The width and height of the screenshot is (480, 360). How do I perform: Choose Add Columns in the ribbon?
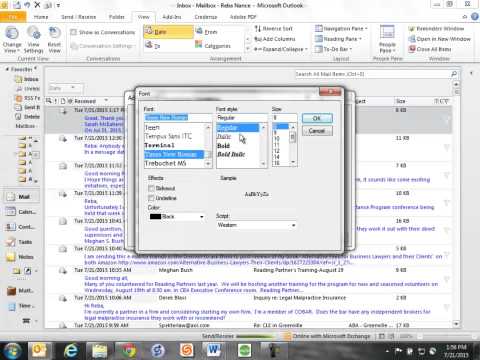tap(275, 39)
